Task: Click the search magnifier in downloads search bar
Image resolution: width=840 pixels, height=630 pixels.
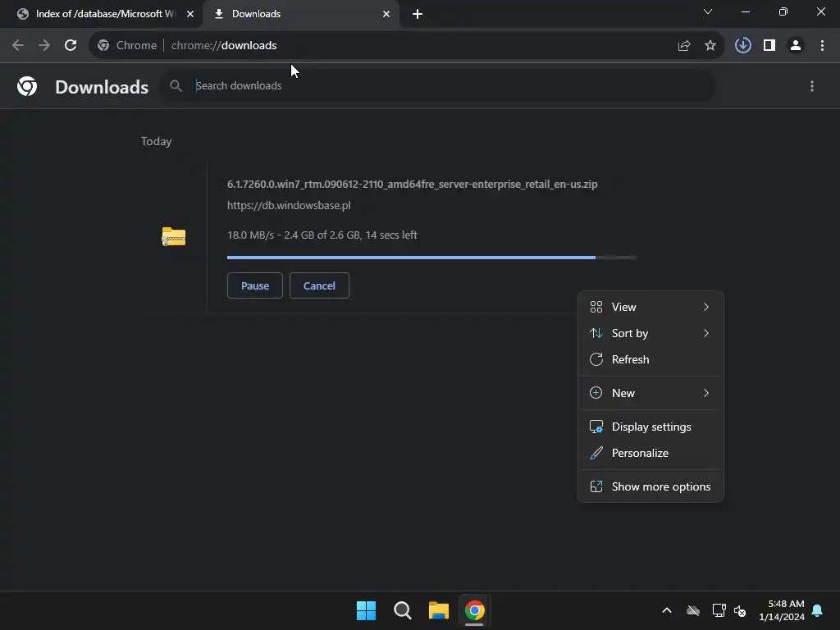Action: tap(176, 85)
